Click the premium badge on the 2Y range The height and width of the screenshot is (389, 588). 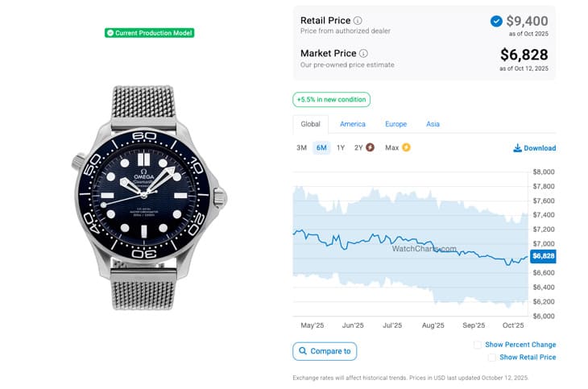(370, 147)
